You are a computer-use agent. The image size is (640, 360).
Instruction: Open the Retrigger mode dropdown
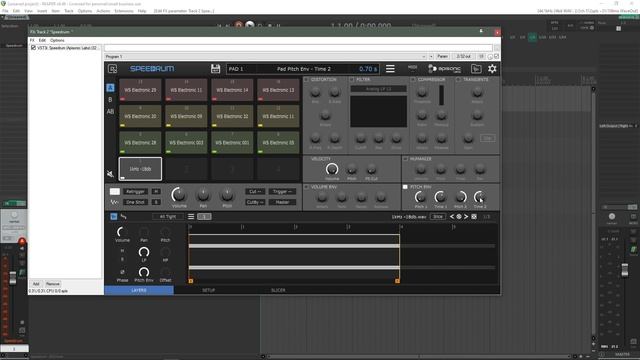tap(136, 191)
